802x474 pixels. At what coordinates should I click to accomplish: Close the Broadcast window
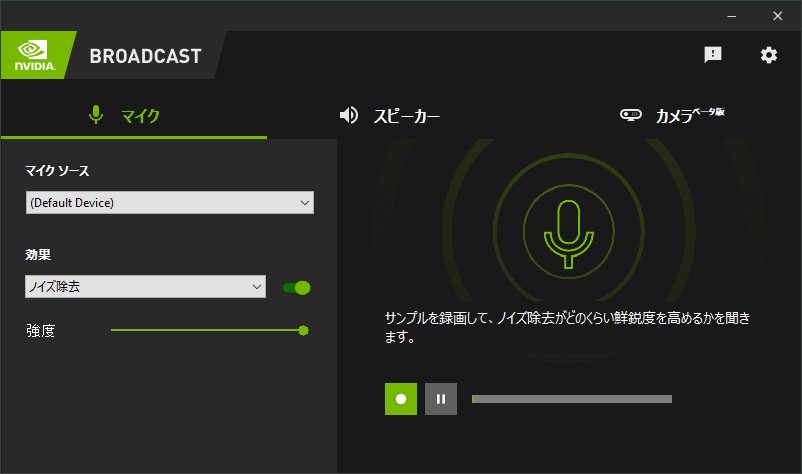pos(777,16)
